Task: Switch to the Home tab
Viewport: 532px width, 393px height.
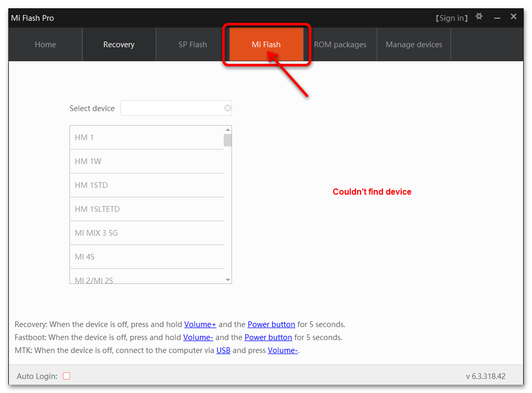Action: (46, 45)
